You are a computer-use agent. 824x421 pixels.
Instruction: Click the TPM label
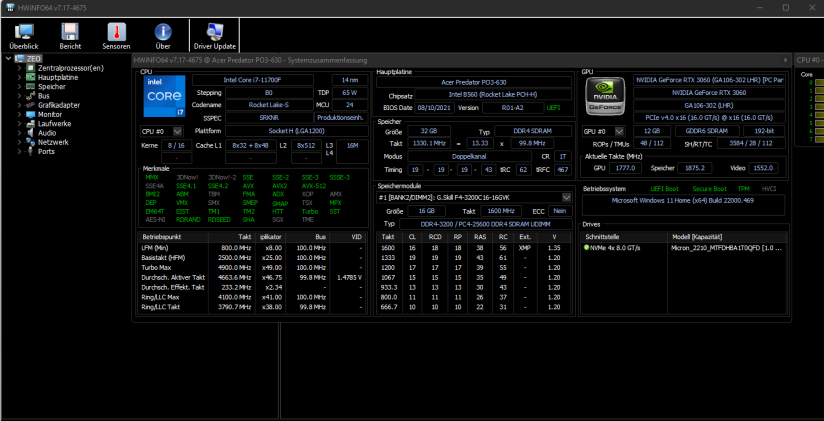744,188
